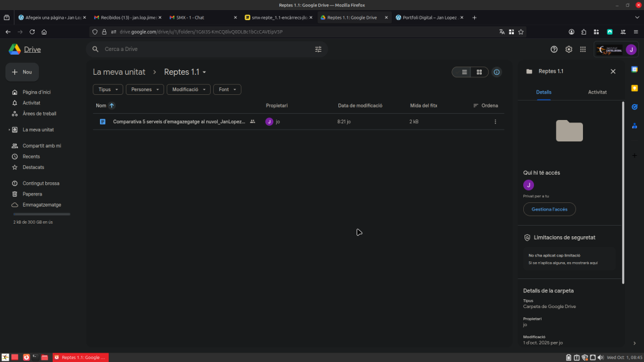644x362 pixels.
Task: Expand the Tipus filter dropdown
Action: coord(108,90)
